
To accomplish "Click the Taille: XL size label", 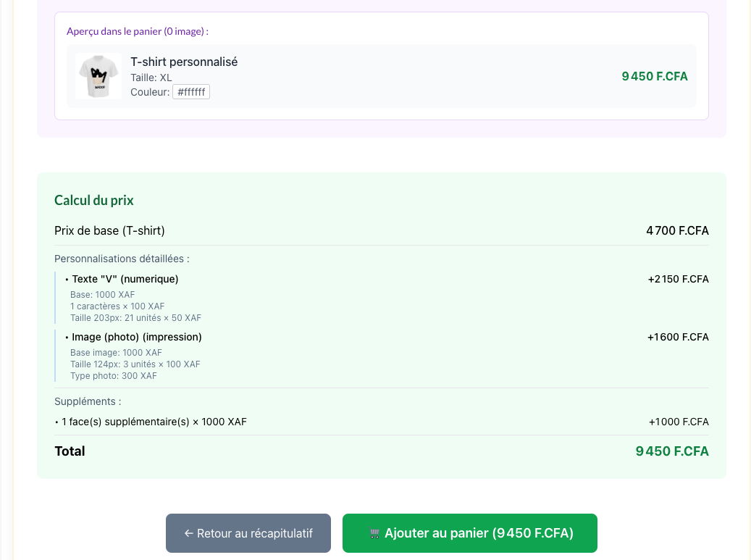I will pos(151,78).
